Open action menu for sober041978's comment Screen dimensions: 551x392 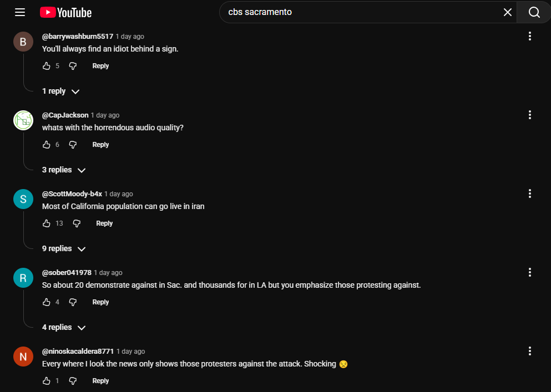pyautogui.click(x=530, y=272)
